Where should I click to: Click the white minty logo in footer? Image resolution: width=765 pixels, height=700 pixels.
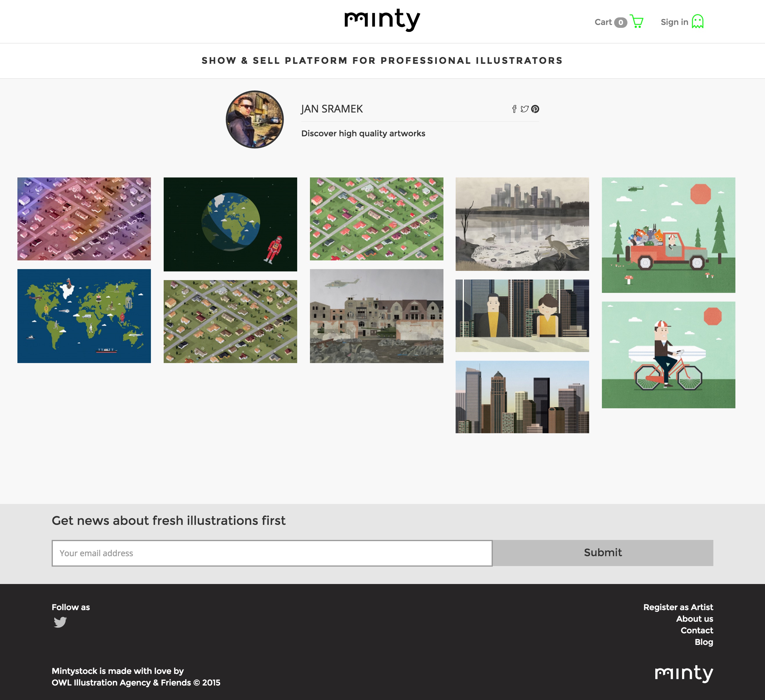tap(684, 673)
